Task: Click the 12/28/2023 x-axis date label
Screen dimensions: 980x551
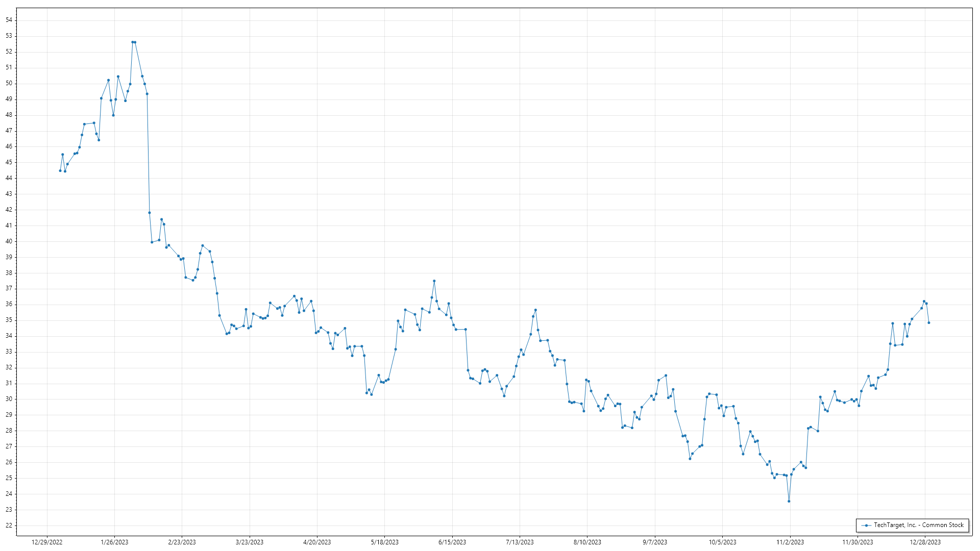Action: coord(925,542)
